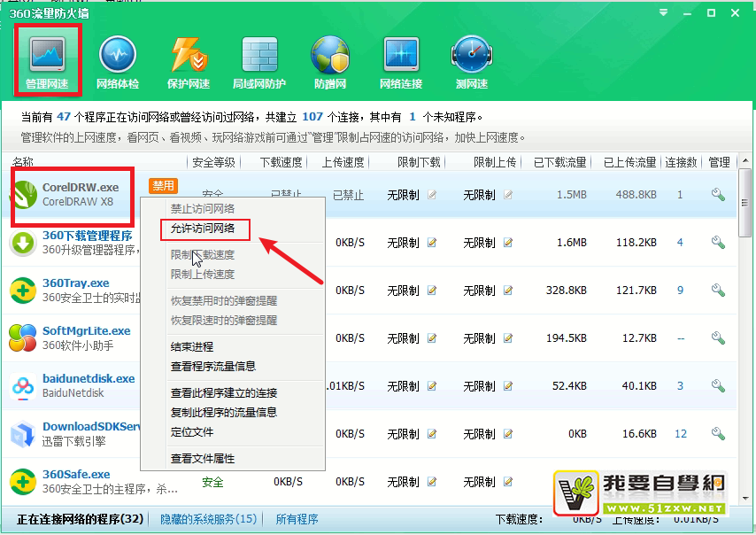This screenshot has width=756, height=535.
Task: Select 查看文件属性 in the context menu
Action: pos(203,458)
